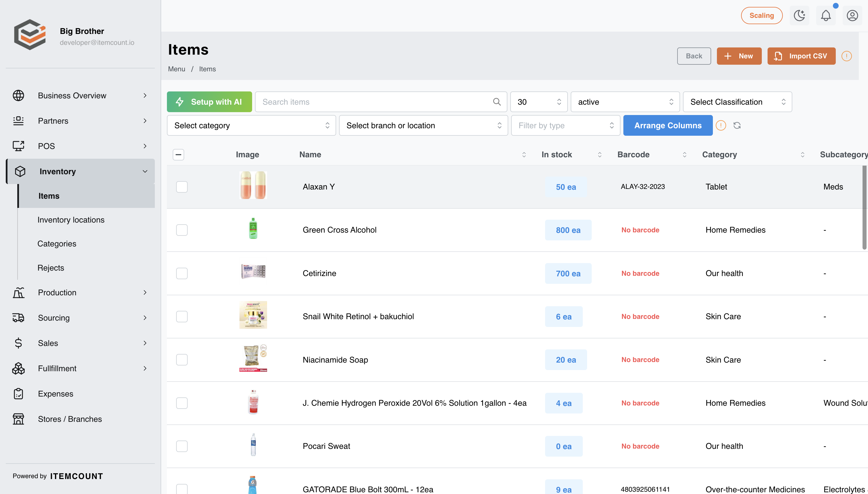
Task: Check the Pocari Sweat row checkbox
Action: (x=182, y=446)
